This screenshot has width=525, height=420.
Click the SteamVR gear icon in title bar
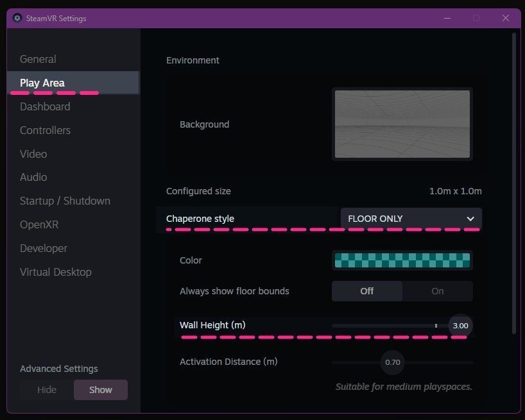click(17, 18)
